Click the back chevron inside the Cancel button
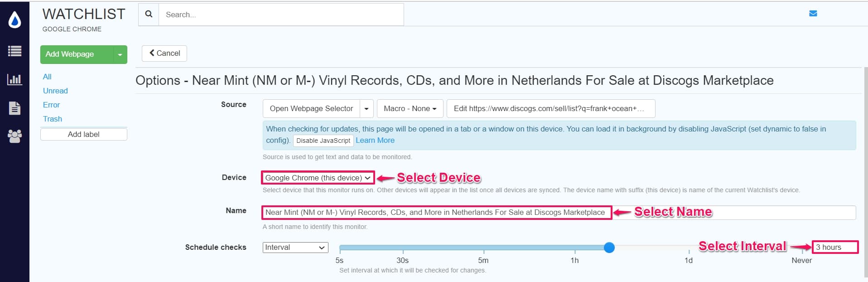868x282 pixels. pyautogui.click(x=153, y=53)
